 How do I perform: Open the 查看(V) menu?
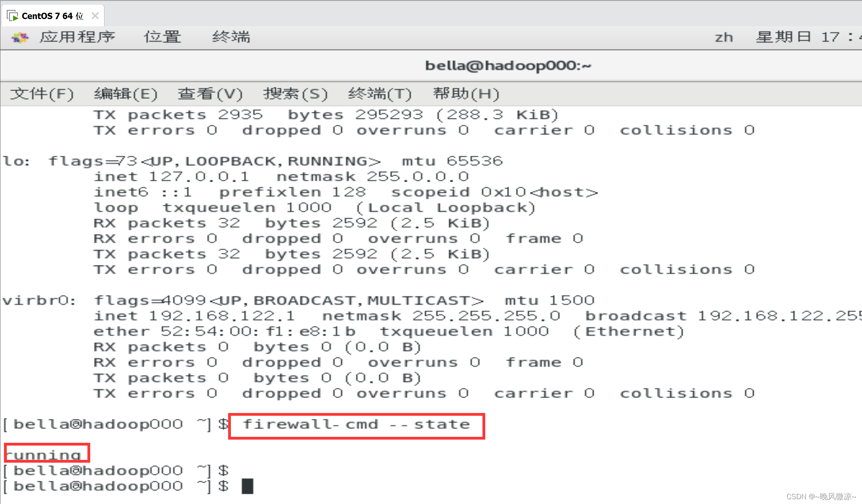point(210,94)
